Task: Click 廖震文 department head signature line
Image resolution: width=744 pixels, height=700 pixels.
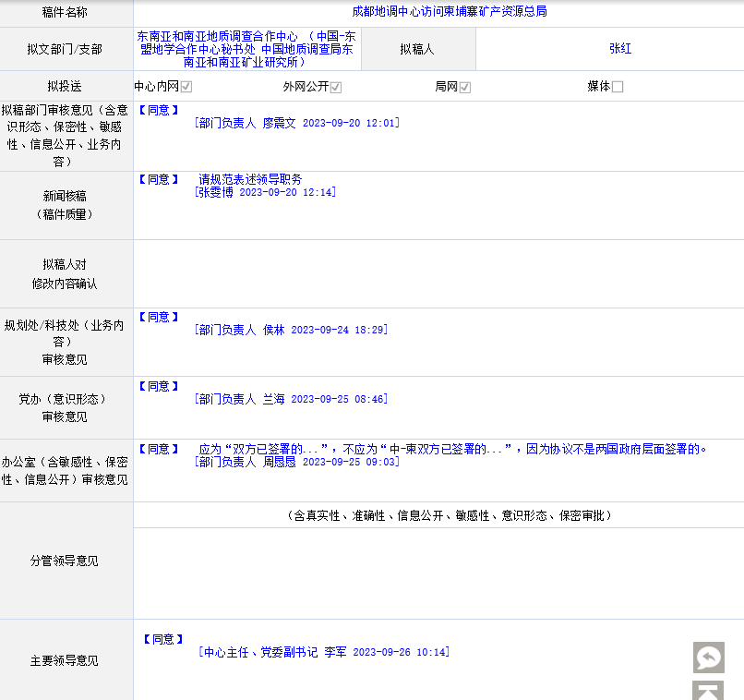Action: (297, 123)
